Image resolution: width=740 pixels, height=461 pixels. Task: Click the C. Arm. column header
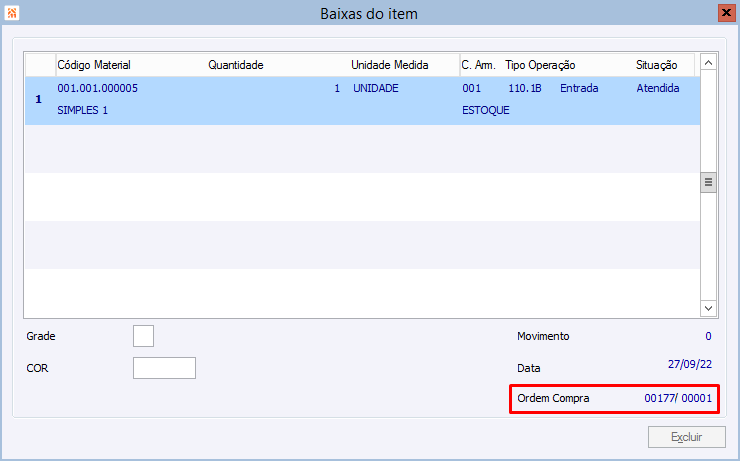(x=479, y=65)
